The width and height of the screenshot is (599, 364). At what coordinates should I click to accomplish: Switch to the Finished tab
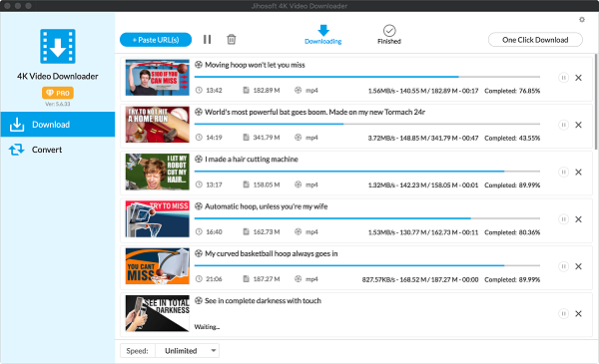click(389, 34)
